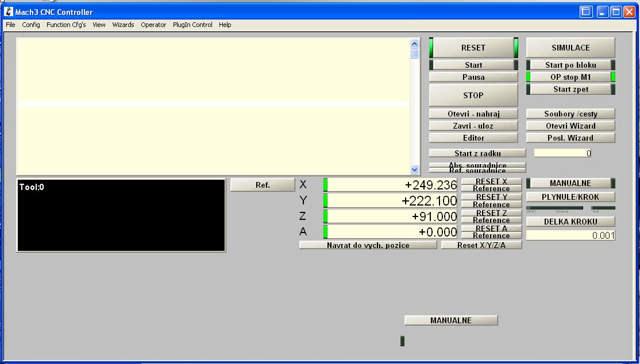640x364 pixels.
Task: Switch the PLYNULE/KROK jog mode
Action: point(570,197)
